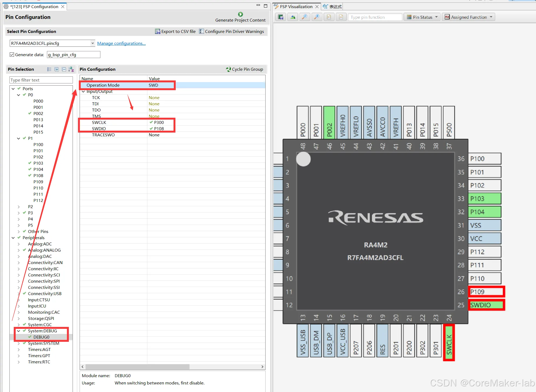Open the Pin Status dropdown
The width and height of the screenshot is (536, 392).
(x=422, y=17)
